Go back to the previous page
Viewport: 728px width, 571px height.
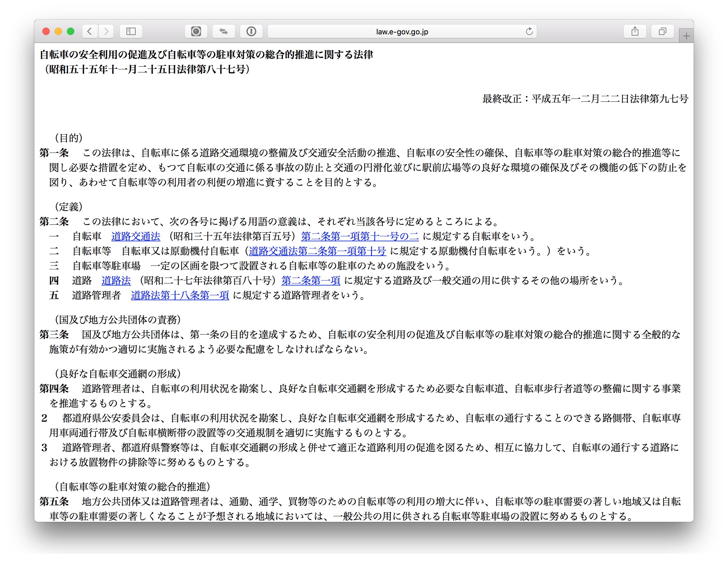pos(90,31)
